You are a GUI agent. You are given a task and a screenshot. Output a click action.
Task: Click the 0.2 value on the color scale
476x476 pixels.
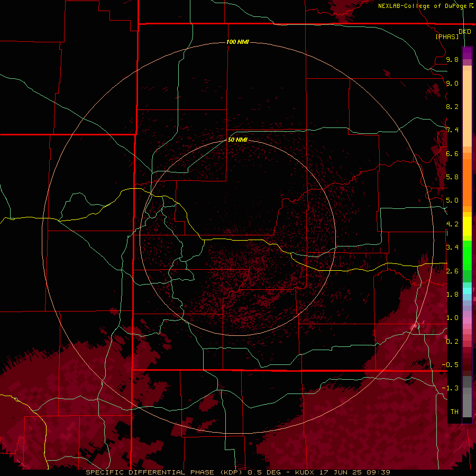click(452, 342)
